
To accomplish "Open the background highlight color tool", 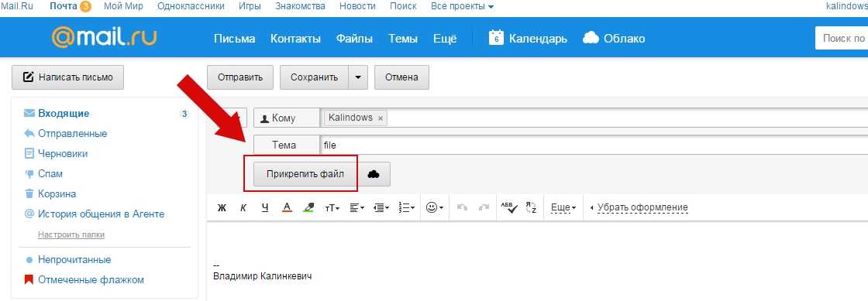I will click(309, 207).
